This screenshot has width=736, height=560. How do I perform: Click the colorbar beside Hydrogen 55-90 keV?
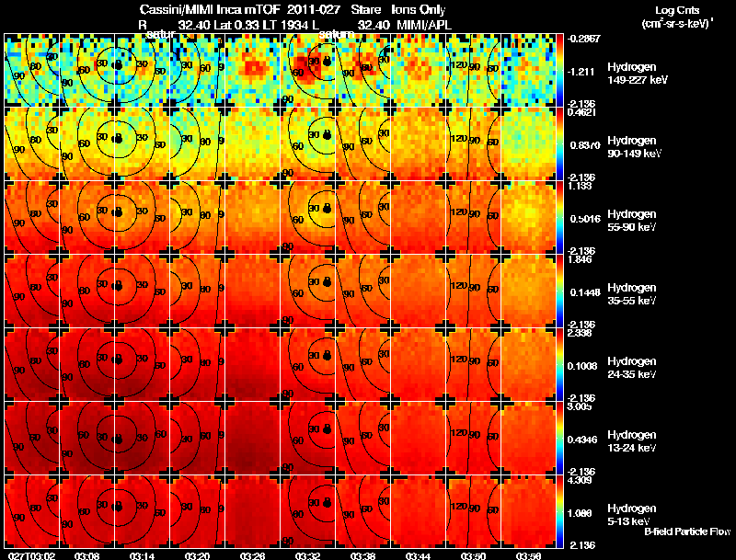point(559,218)
